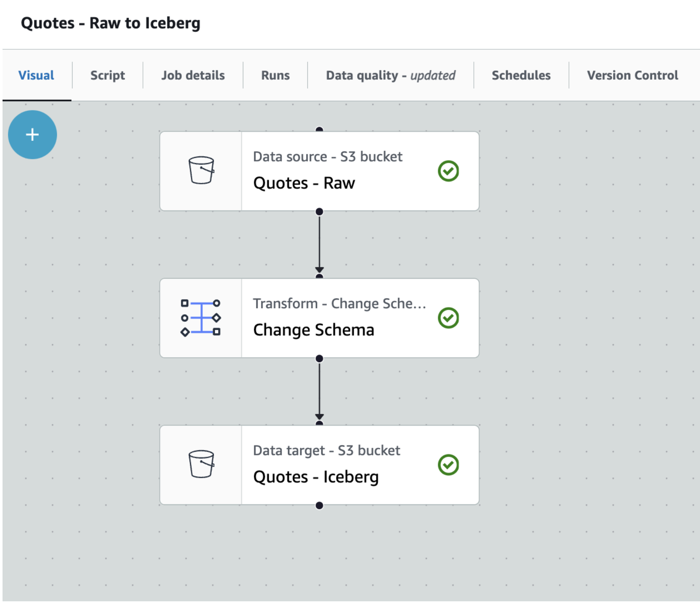Click green check status on Change Schema node
Image resolution: width=700 pixels, height=603 pixels.
pyautogui.click(x=448, y=318)
